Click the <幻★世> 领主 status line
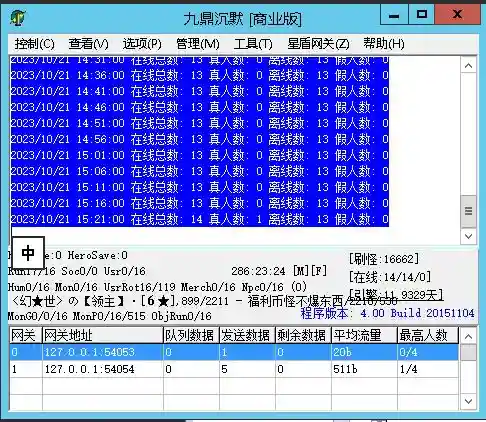Viewport: 486px width, 422px height. [x=204, y=301]
